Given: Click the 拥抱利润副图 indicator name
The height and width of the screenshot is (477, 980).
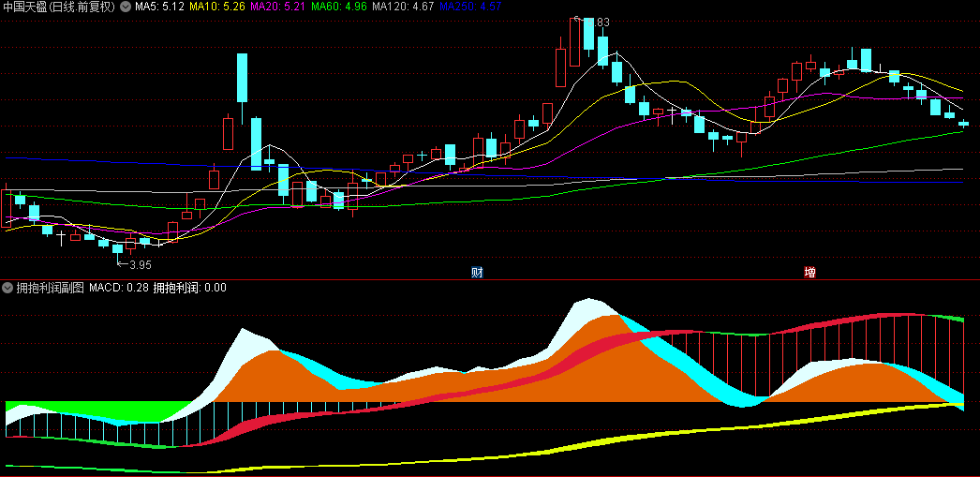Looking at the screenshot, I should (x=50, y=288).
